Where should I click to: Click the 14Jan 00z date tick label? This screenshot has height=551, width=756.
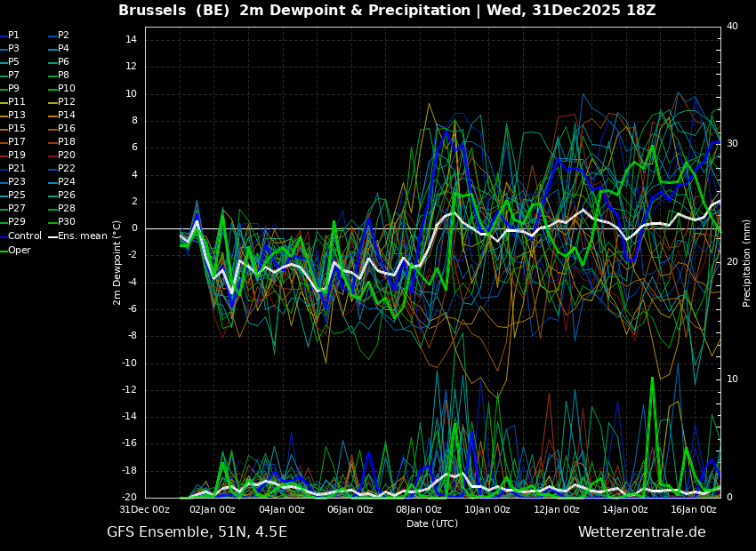click(624, 509)
